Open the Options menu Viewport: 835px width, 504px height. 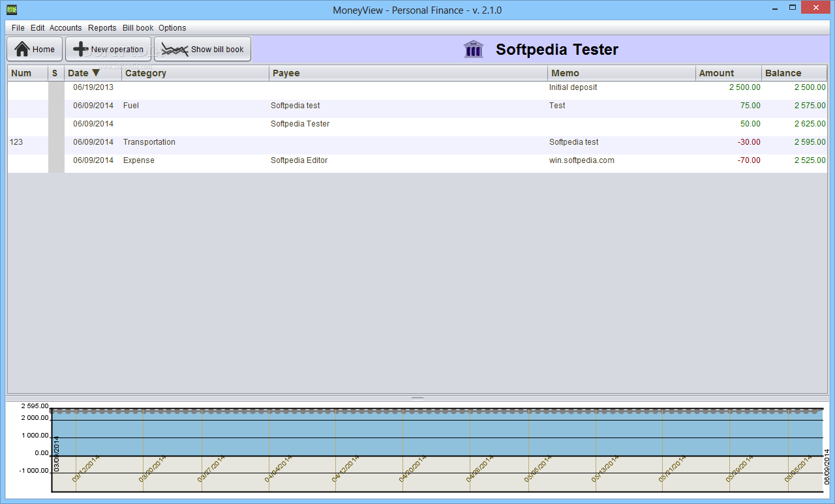pyautogui.click(x=172, y=28)
